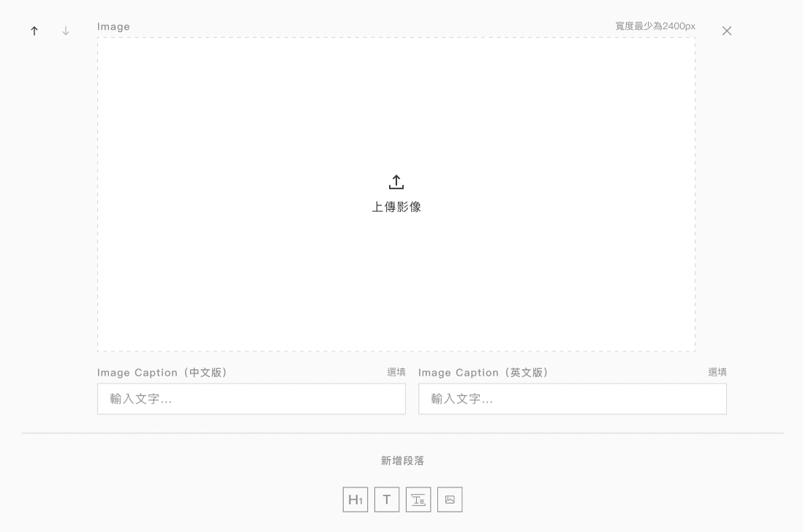
Task: Click the 選填 label beside 英文版 caption
Action: pyautogui.click(x=717, y=372)
